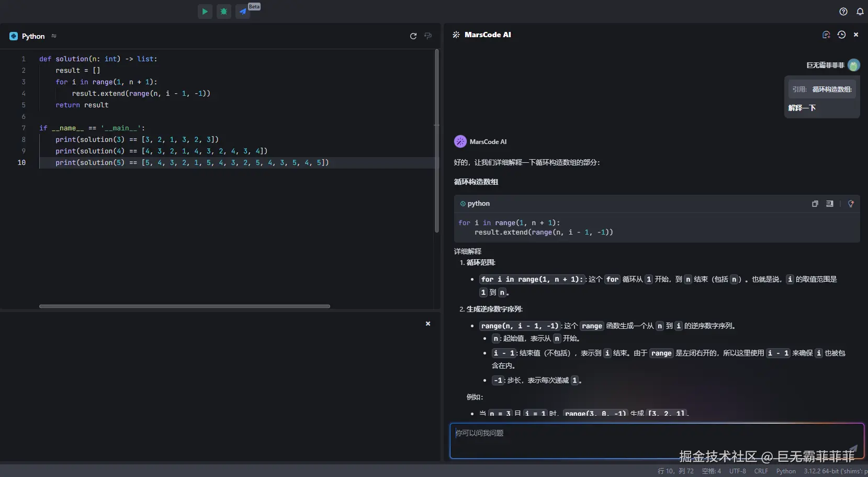Click line number 10 in the gutter
Image resolution: width=868 pixels, height=477 pixels.
21,162
